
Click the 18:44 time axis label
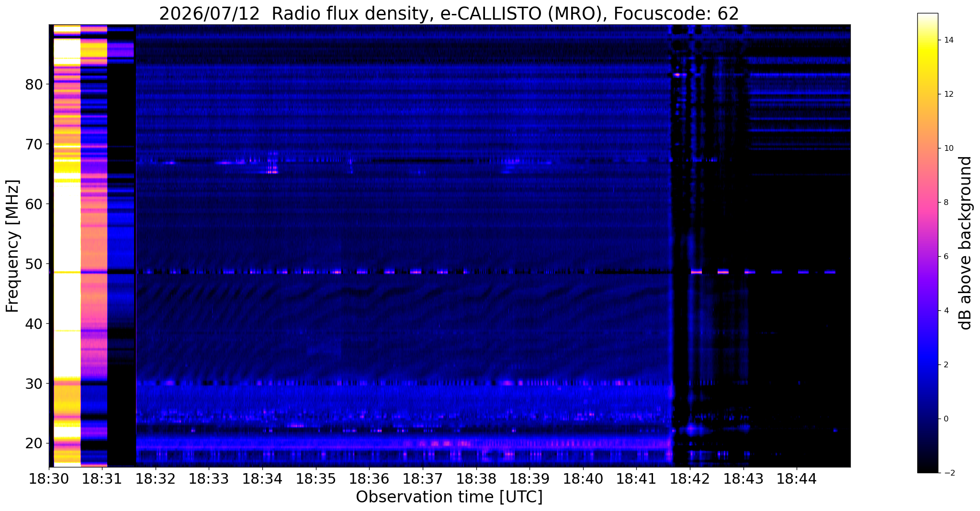pos(797,479)
